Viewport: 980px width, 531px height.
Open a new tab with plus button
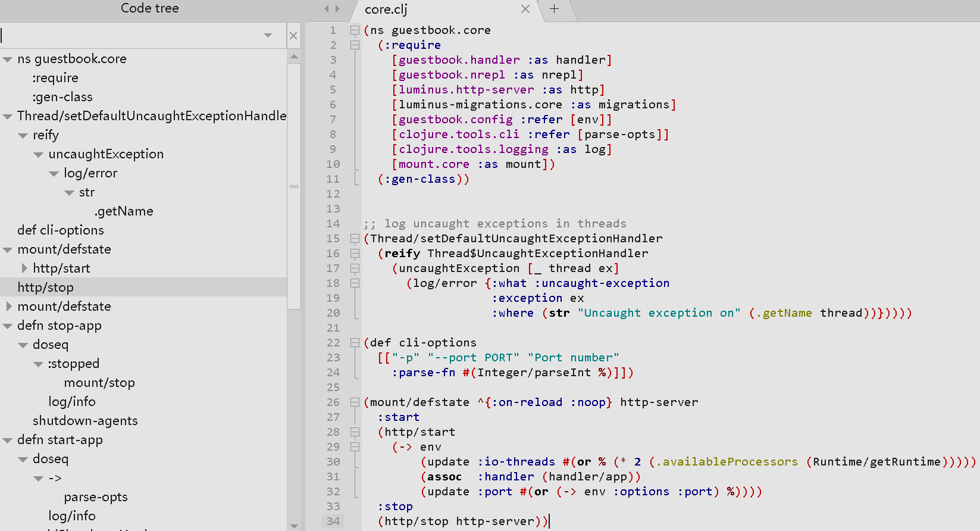point(554,9)
